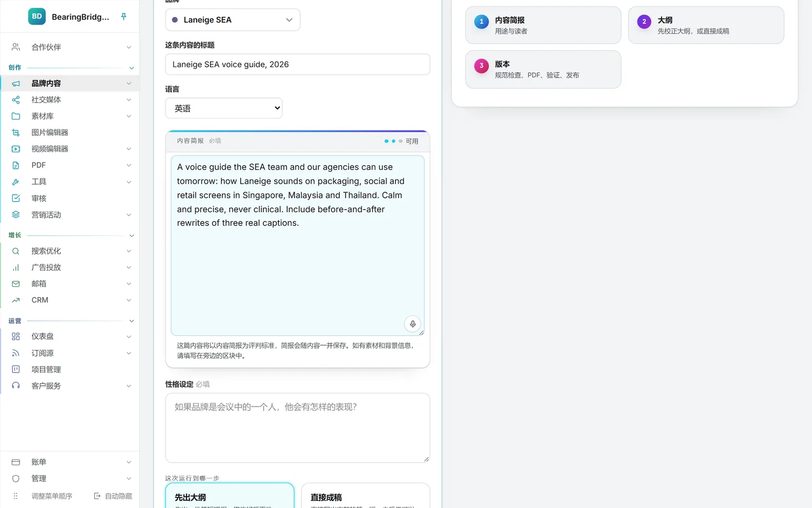This screenshot has width=812, height=508.
Task: Click the 视频编辑器 play icon
Action: 16,149
